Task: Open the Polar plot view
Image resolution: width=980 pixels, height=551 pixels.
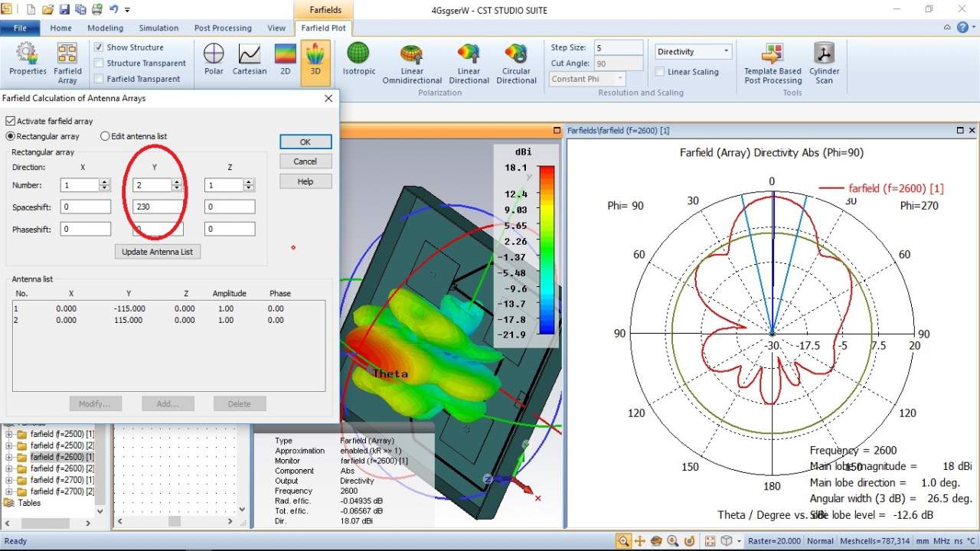Action: (214, 59)
